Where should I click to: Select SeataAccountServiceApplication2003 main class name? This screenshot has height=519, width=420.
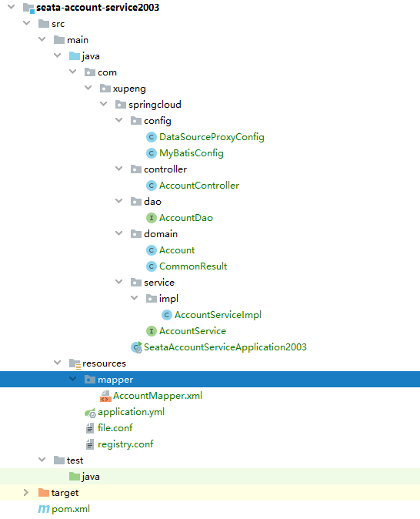(225, 347)
